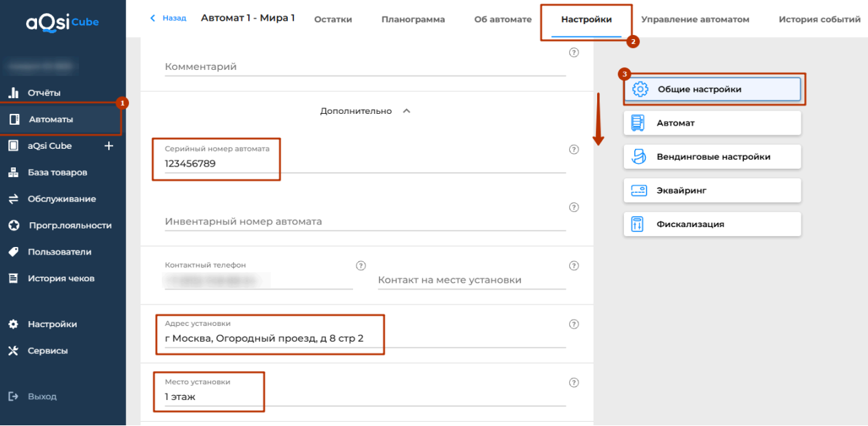Click help icon beside Серийный номер автомата
Viewport: 868px width, 426px height.
point(574,150)
